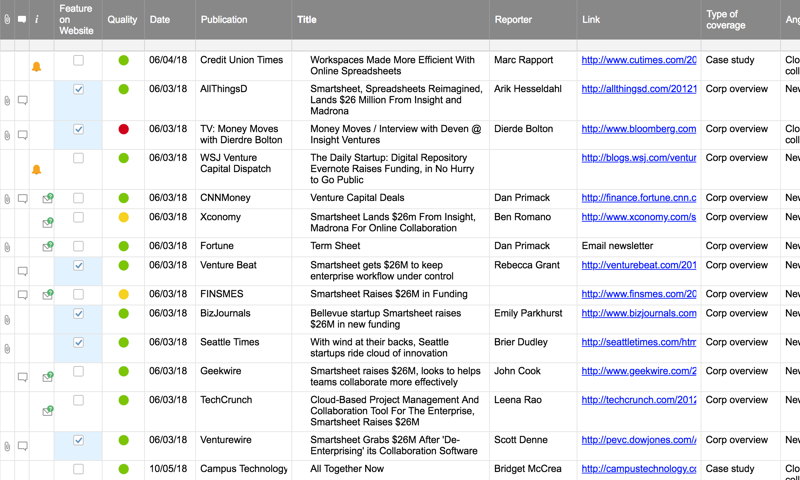This screenshot has width=800, height=480.
Task: Select the 'Email newsletter' cell in Fortune row
Action: (639, 247)
